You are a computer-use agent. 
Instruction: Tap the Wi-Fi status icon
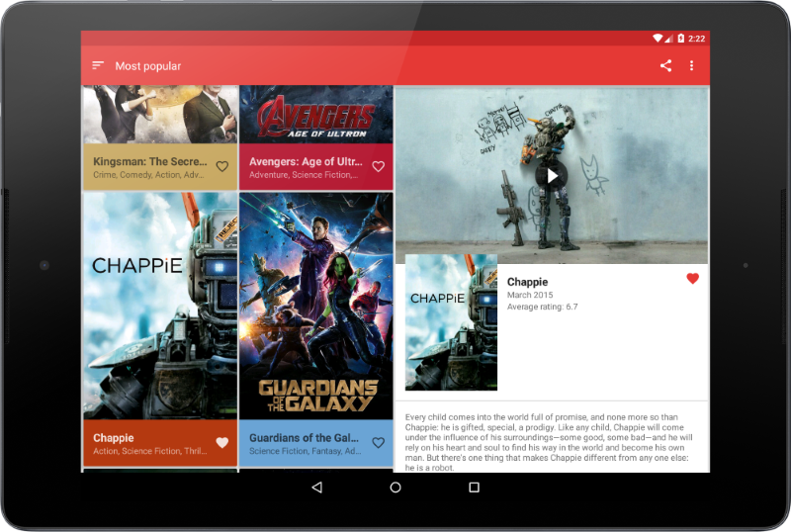658,39
